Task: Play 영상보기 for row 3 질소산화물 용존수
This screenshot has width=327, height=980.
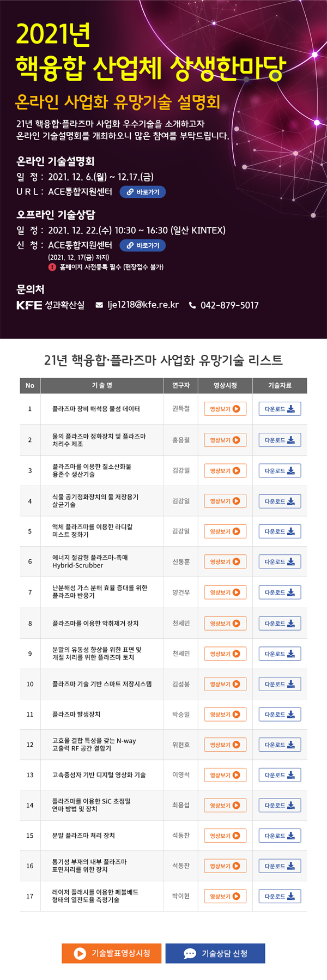Action: click(x=225, y=471)
